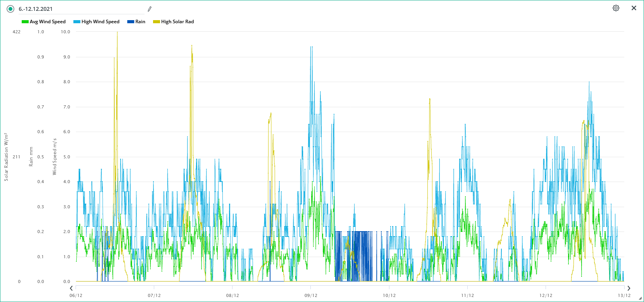Image resolution: width=644 pixels, height=302 pixels.
Task: Click the green Avg Wind Speed swatch
Action: 25,22
